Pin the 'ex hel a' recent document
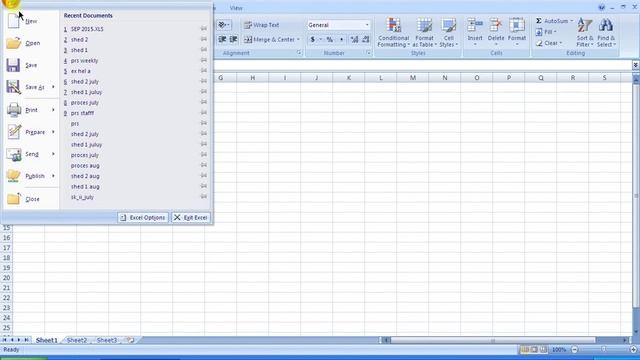The image size is (640, 360). pyautogui.click(x=204, y=71)
